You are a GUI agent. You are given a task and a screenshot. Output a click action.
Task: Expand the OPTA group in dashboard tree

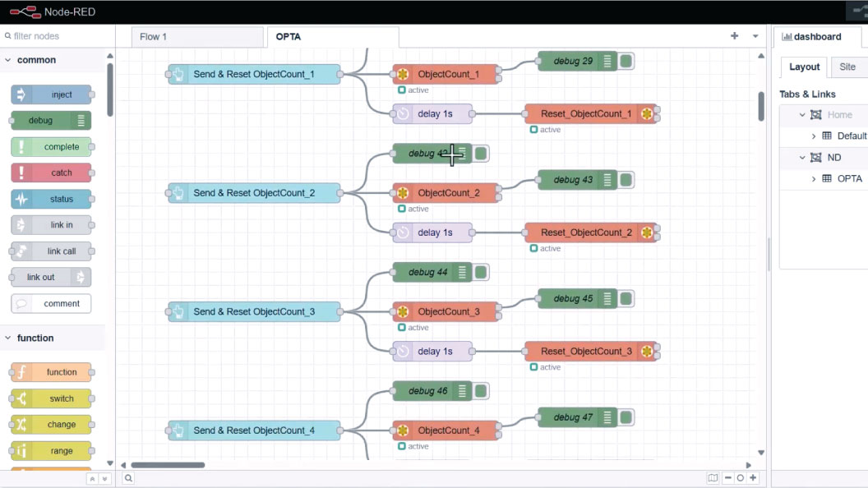[x=813, y=179]
